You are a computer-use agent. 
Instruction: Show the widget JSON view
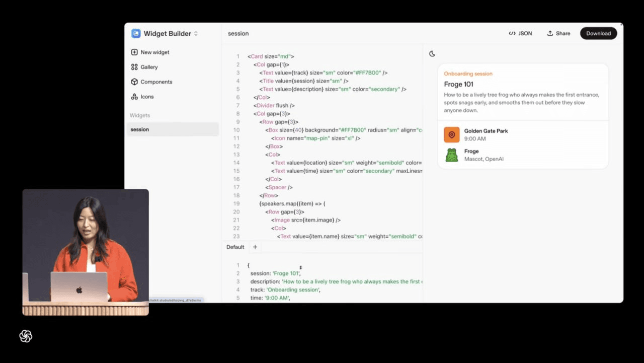click(x=520, y=34)
